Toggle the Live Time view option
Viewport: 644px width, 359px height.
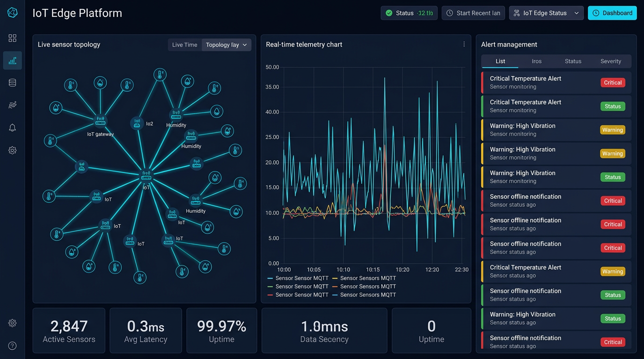pyautogui.click(x=185, y=45)
